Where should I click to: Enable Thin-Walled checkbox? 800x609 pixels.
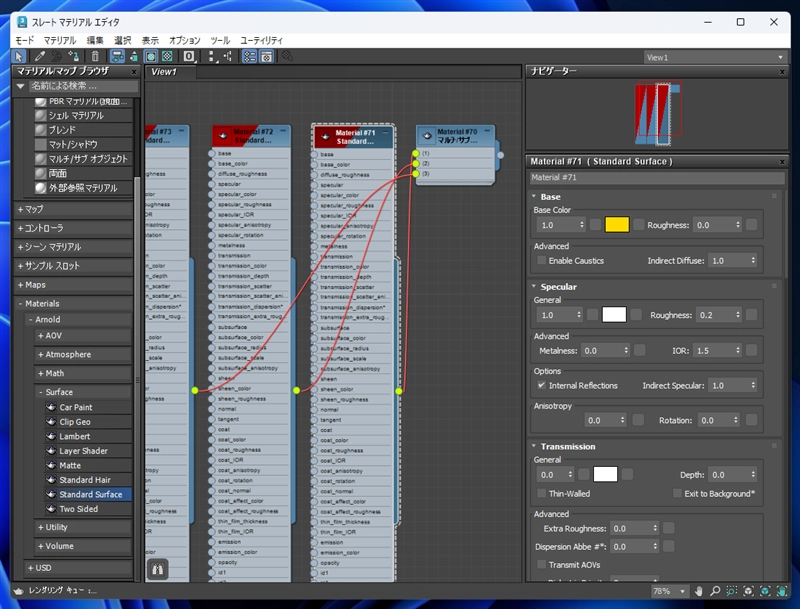(x=541, y=494)
